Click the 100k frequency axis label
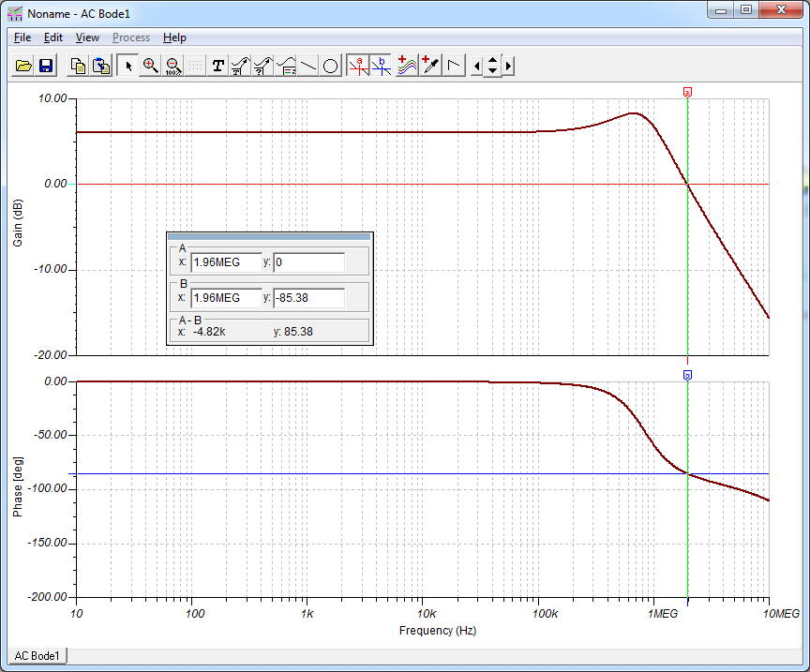810x672 pixels. [x=546, y=614]
